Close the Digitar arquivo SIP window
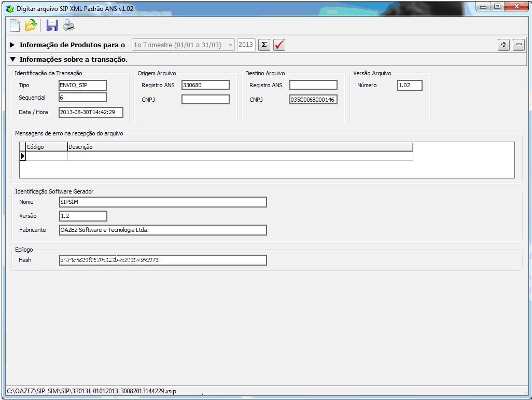The height and width of the screenshot is (400, 532). click(516, 6)
